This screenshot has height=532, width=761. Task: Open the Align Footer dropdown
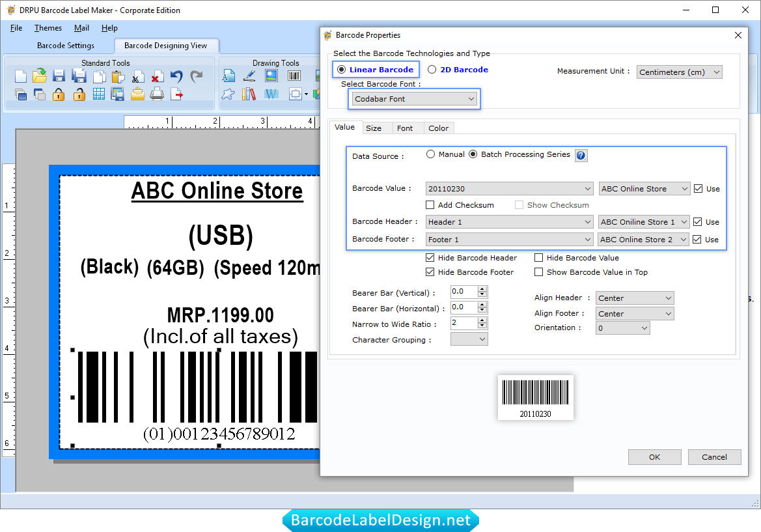pyautogui.click(x=635, y=314)
